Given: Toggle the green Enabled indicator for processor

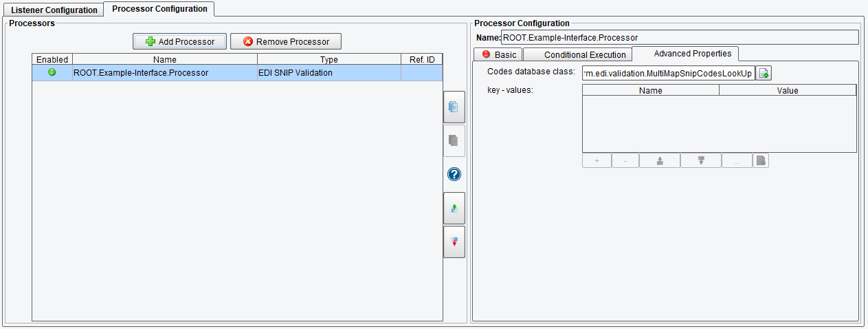Looking at the screenshot, I should [52, 72].
